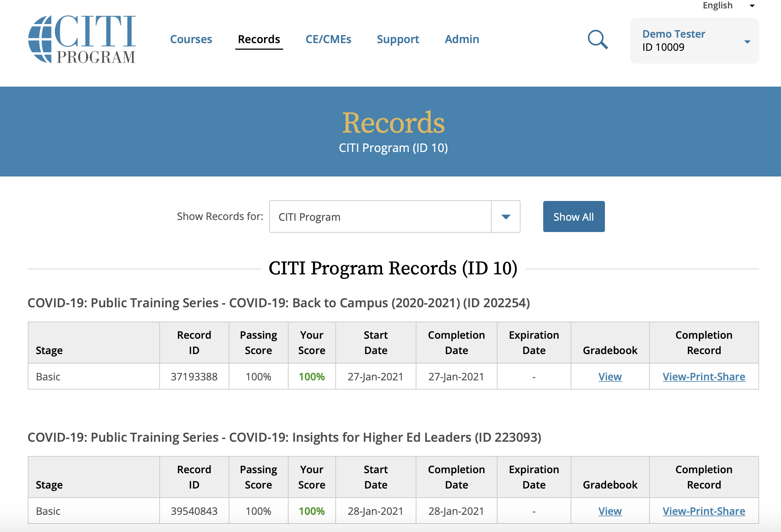View gradebook for Insights for Higher Ed Leaders
This screenshot has height=532, width=781.
click(610, 511)
